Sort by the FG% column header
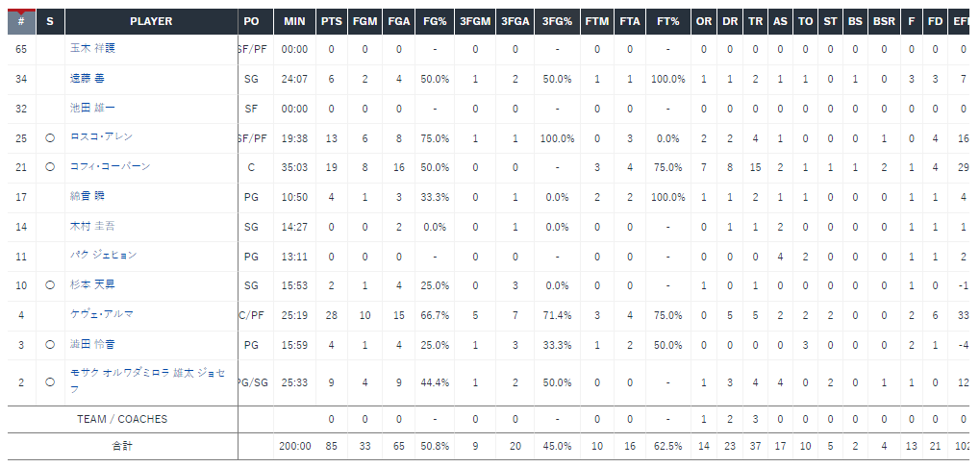The height and width of the screenshot is (467, 980). click(434, 21)
